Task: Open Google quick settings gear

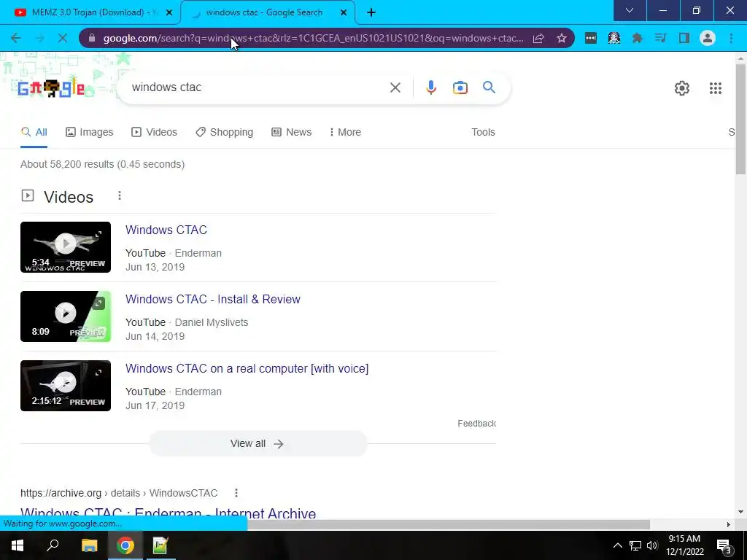Action: 682,88
